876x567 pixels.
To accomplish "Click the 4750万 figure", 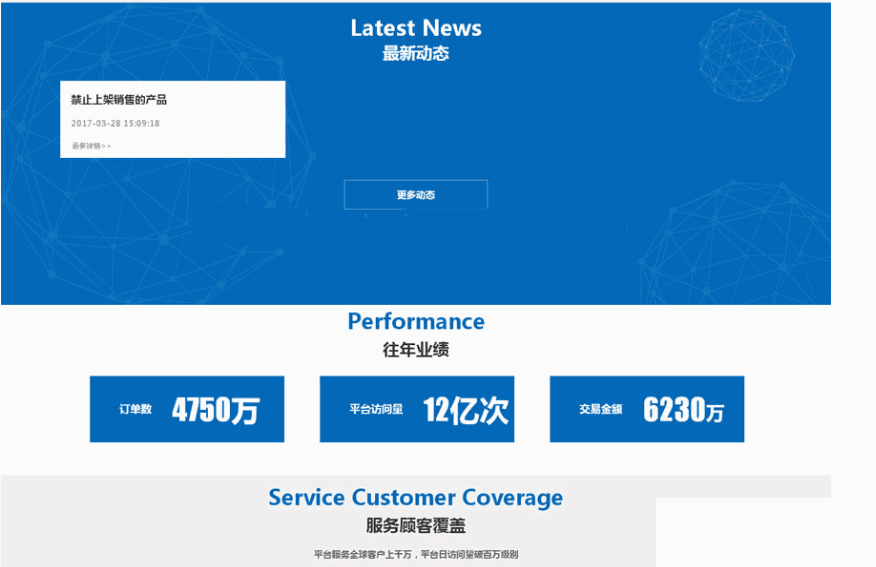I will 215,410.
